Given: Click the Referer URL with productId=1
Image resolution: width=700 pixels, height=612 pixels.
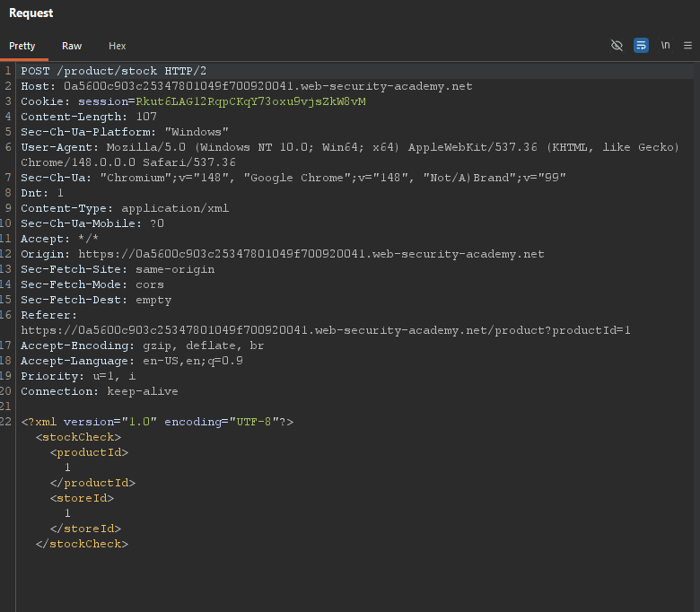Looking at the screenshot, I should tap(326, 330).
